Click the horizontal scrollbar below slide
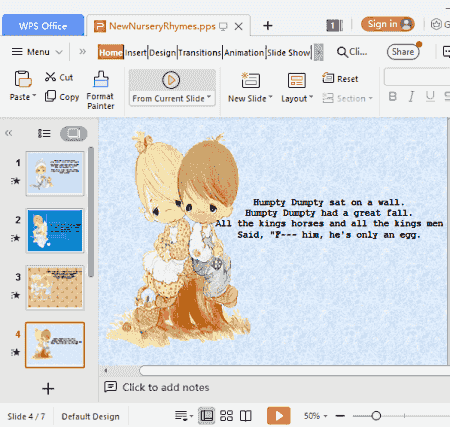The image size is (450, 427). [x=294, y=370]
